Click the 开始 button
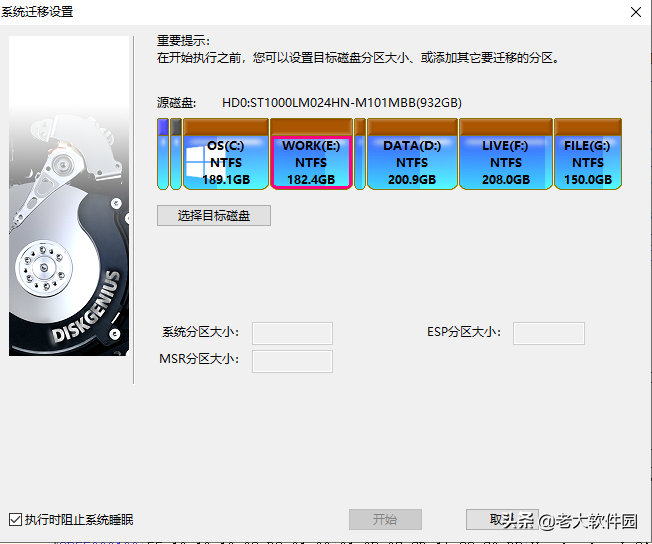 tap(385, 519)
